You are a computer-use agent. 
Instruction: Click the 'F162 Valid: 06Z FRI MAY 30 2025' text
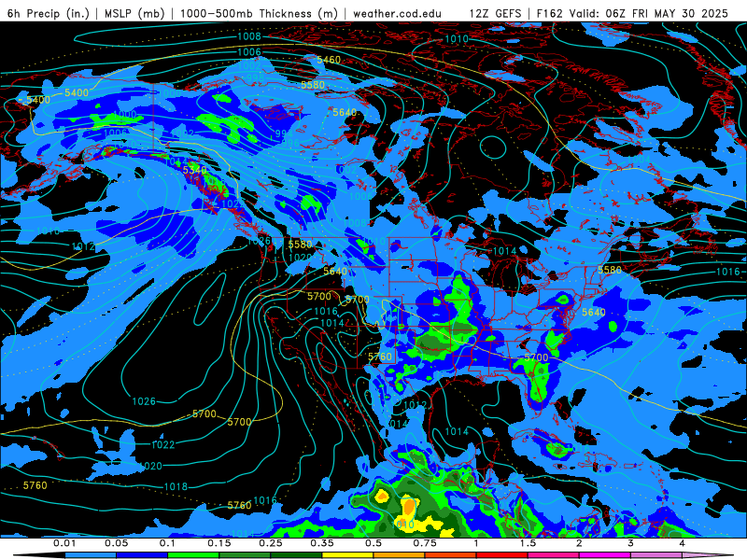[632, 13]
